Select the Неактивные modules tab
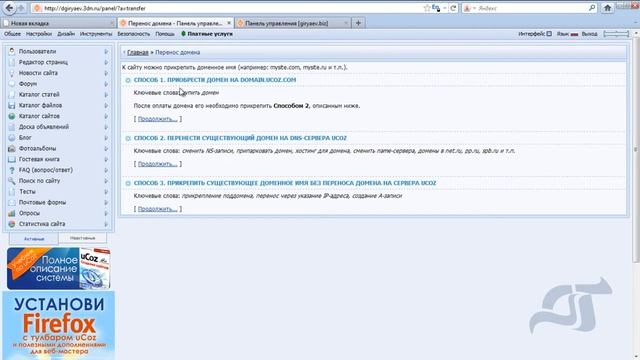 82,238
